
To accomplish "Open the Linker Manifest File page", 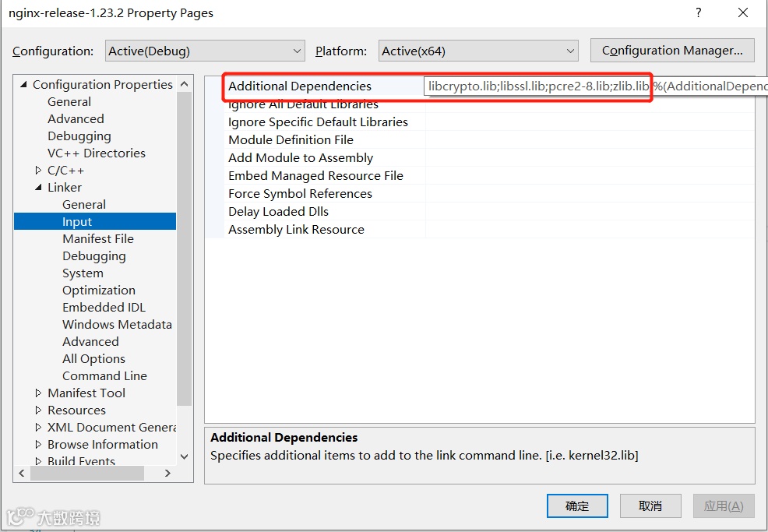I will 98,238.
